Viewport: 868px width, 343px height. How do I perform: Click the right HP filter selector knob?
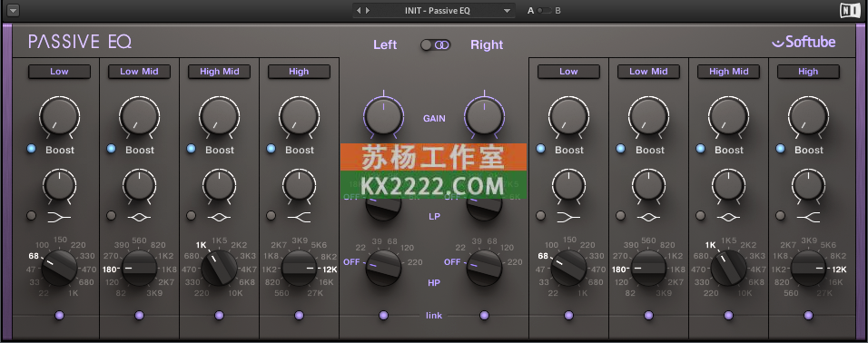[484, 268]
